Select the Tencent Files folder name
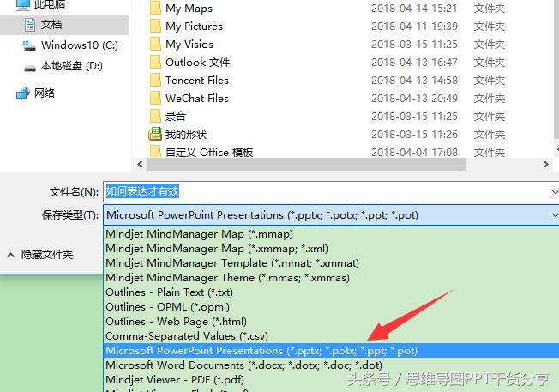 (197, 81)
